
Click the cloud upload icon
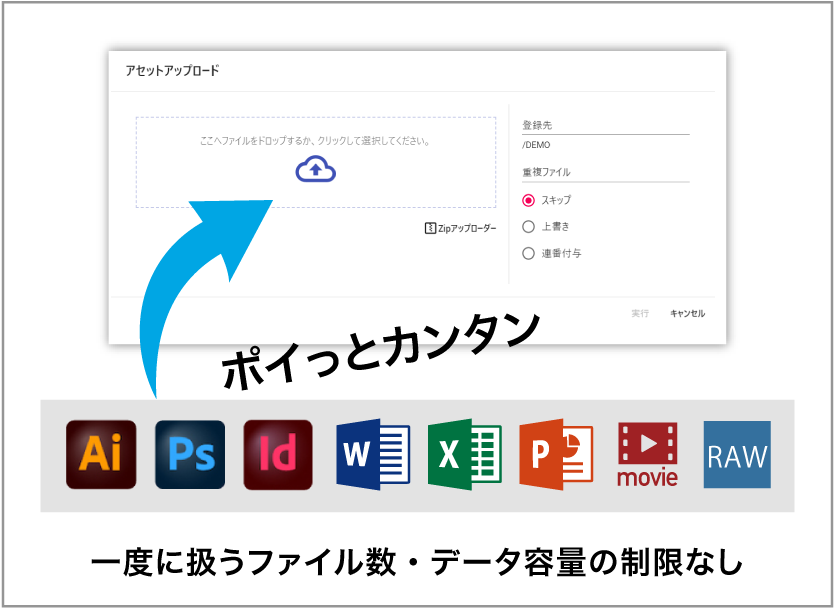[316, 169]
